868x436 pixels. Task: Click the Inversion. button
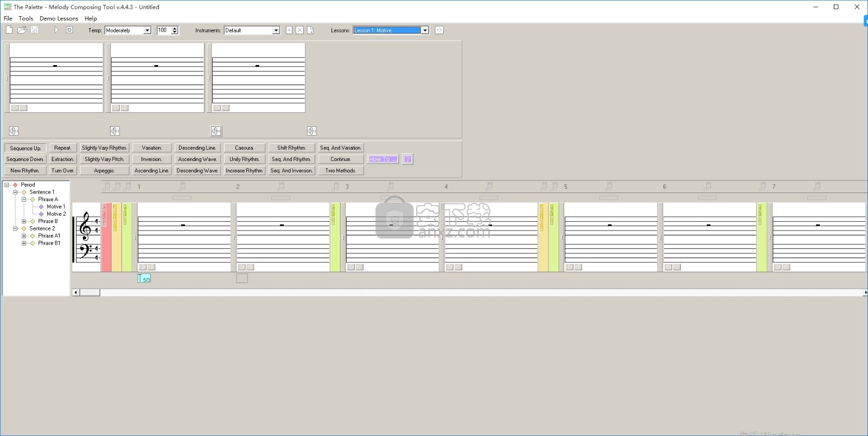(x=152, y=159)
